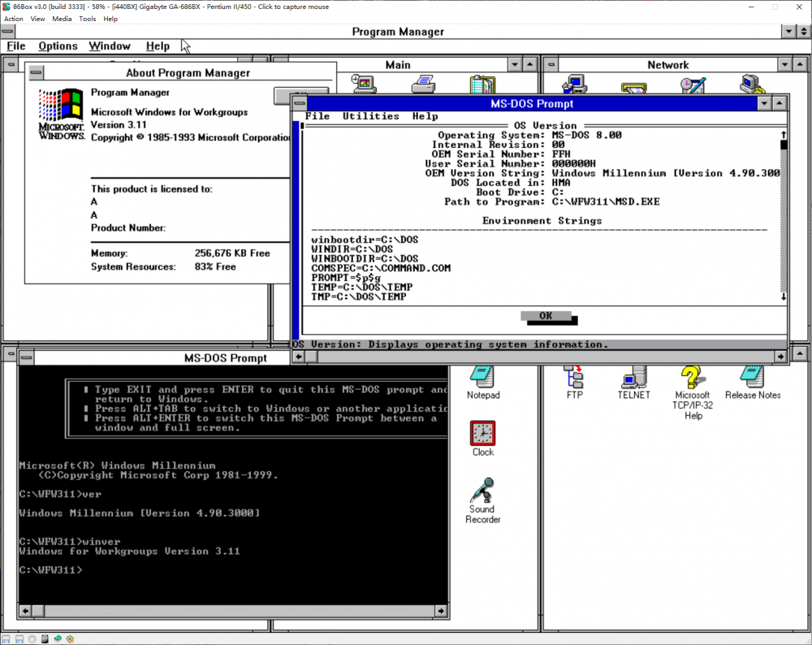Open Clipboard Viewer in the Main group
This screenshot has width=812, height=645.
click(482, 82)
